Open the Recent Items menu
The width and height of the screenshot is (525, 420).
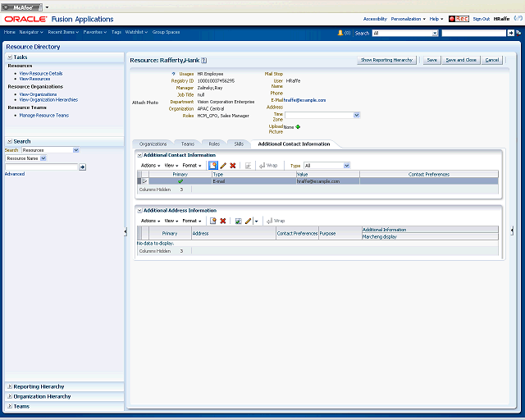pos(63,32)
